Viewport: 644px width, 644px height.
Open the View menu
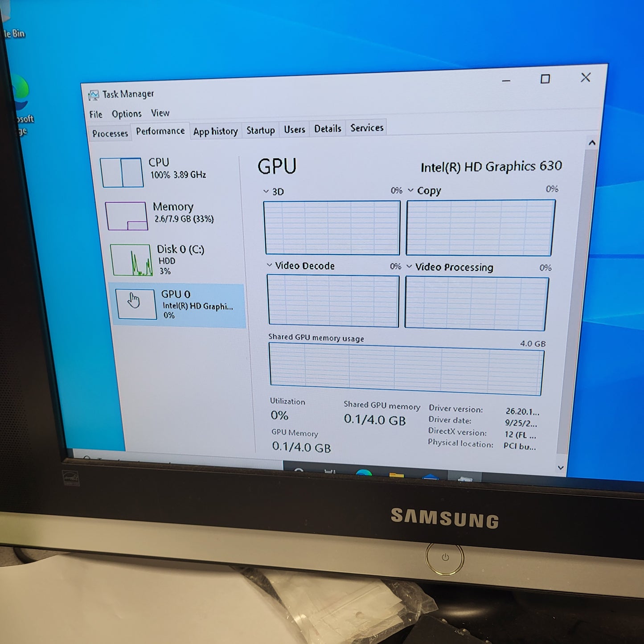point(160,113)
